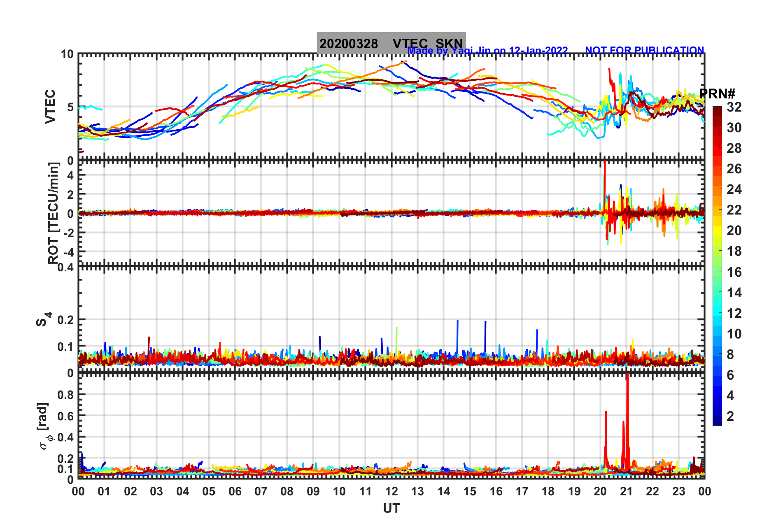Click the "PRN#" colorbar title
Viewport: 783px width, 532px height.
click(717, 94)
